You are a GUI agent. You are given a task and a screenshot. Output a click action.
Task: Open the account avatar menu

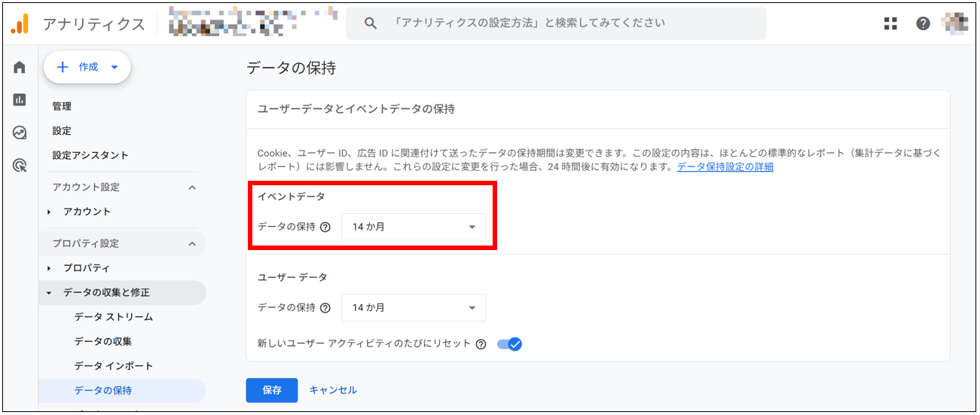point(956,23)
